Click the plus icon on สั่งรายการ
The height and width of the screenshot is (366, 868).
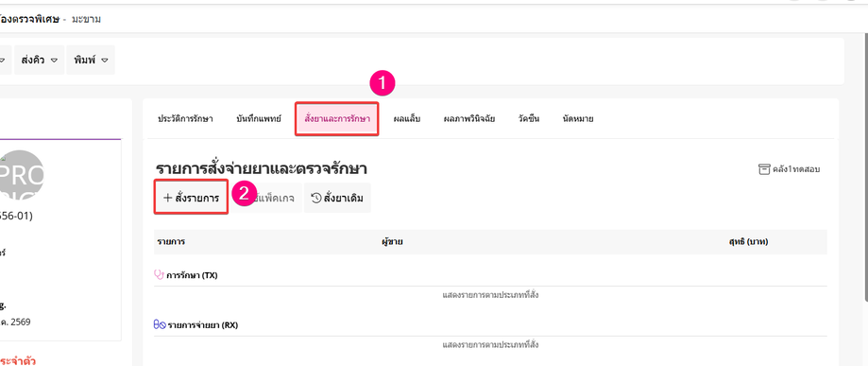(167, 198)
